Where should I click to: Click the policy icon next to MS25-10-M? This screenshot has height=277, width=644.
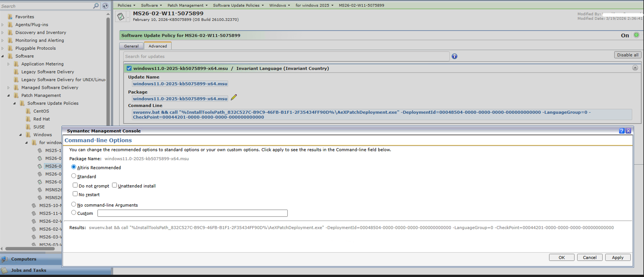[x=34, y=206]
